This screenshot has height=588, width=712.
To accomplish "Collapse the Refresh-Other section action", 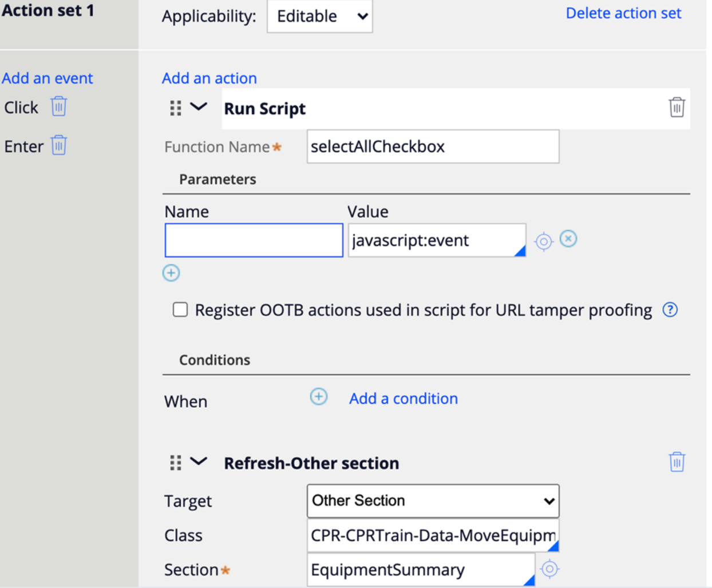I will click(x=199, y=462).
